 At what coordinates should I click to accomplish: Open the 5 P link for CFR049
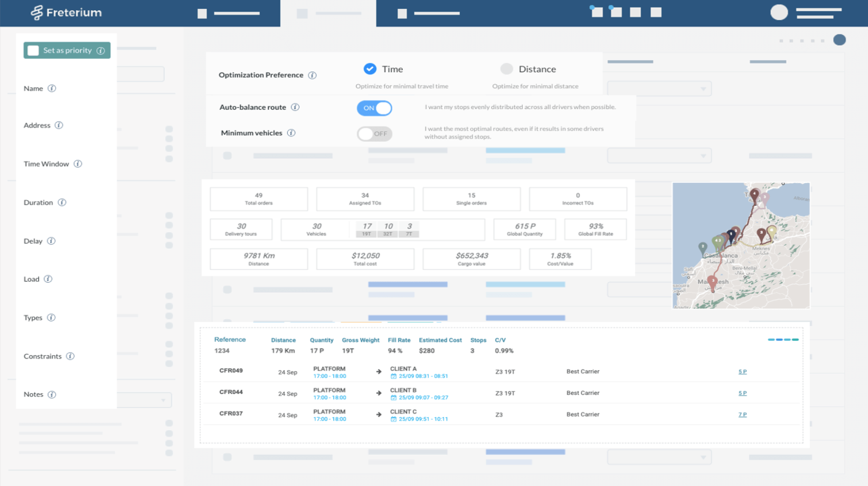coord(742,371)
